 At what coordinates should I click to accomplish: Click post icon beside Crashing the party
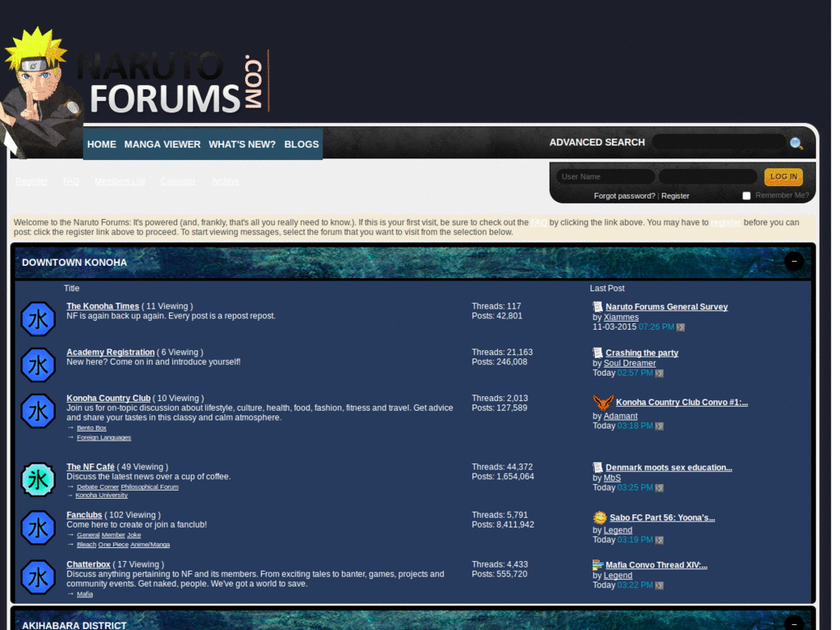[598, 353]
